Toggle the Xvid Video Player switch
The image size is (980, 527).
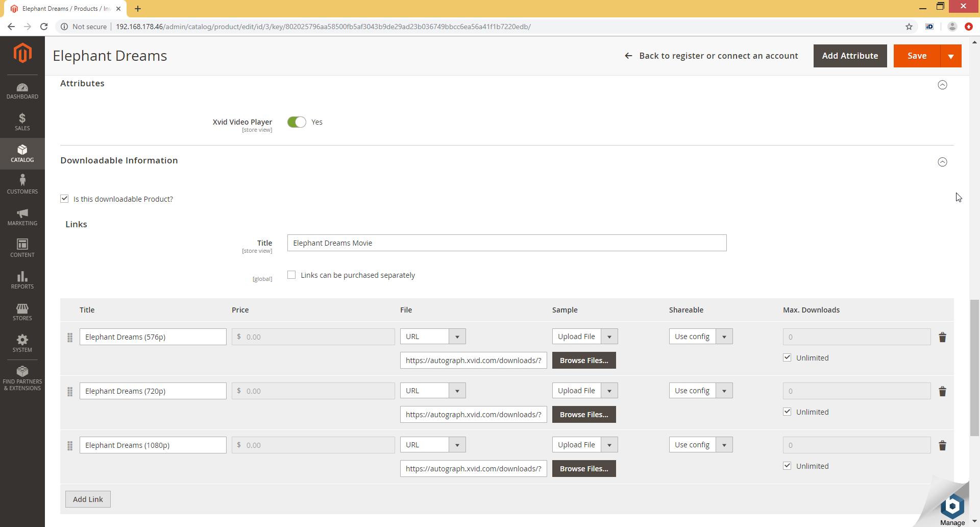point(297,122)
